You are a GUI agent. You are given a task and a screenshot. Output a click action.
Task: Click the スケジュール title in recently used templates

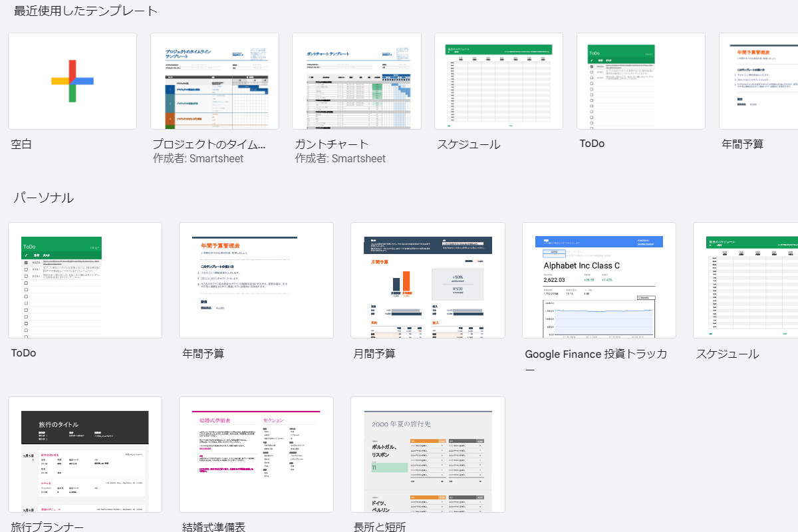[469, 144]
